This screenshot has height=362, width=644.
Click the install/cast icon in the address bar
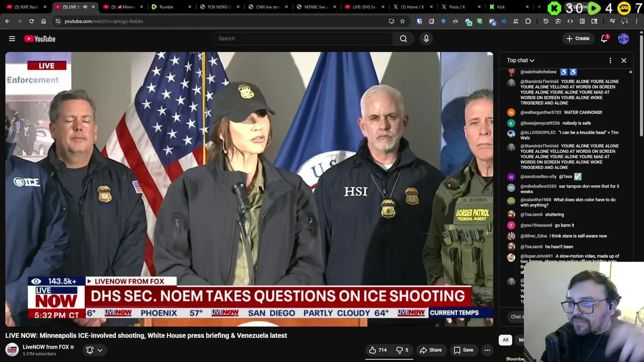391,21
